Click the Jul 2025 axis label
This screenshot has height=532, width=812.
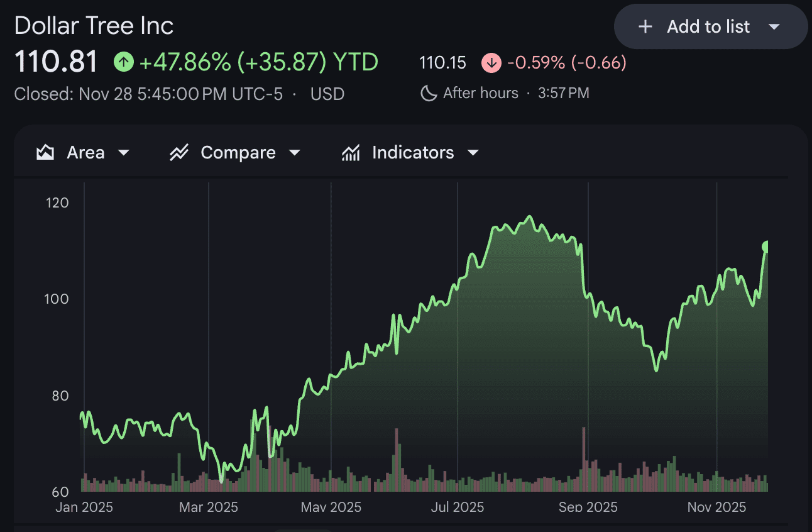pyautogui.click(x=458, y=507)
